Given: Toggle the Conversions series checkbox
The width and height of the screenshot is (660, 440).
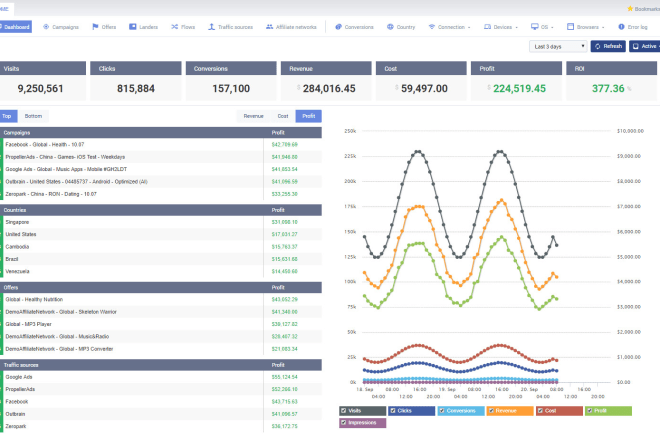Looking at the screenshot, I should coord(442,411).
